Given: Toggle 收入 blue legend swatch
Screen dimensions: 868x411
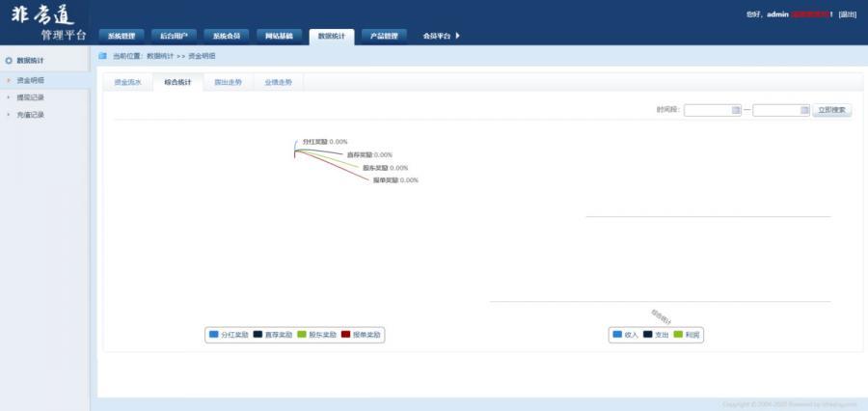Looking at the screenshot, I should point(618,335).
